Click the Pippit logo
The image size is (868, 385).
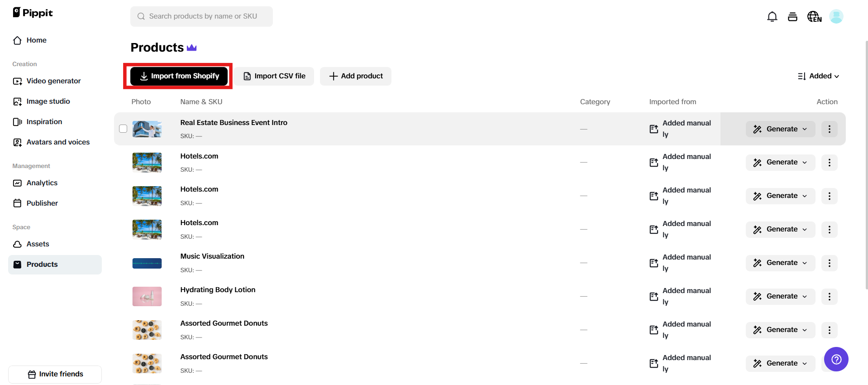coord(33,13)
